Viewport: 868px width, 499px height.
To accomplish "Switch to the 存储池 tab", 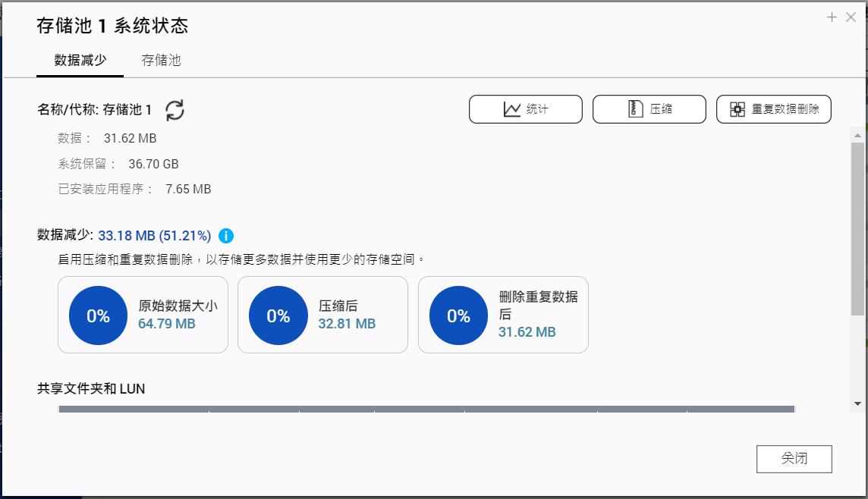I will [x=162, y=60].
